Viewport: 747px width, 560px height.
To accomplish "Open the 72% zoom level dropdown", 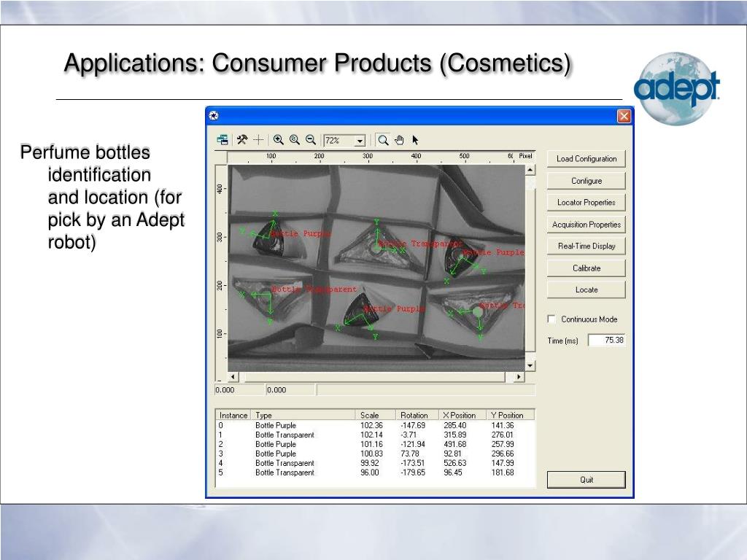I will (360, 141).
